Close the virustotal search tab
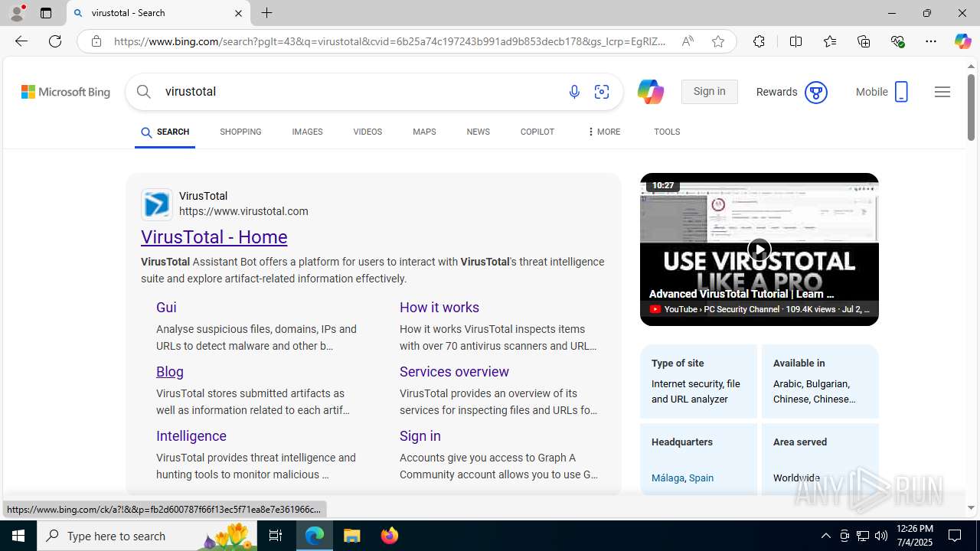The image size is (980, 551). coord(238,13)
